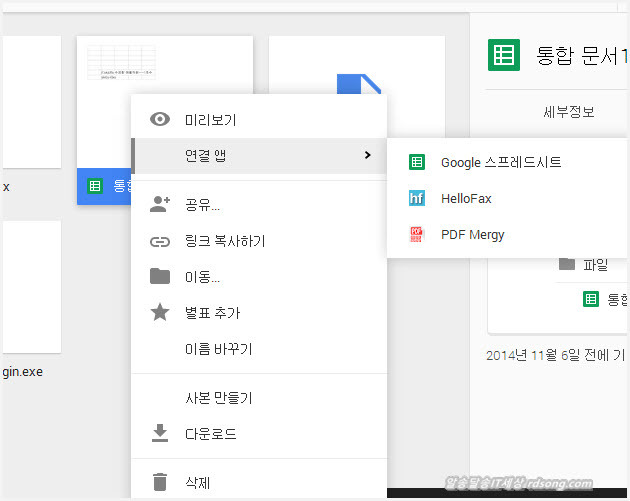Click the Google 스프레드시트 green sheet icon
Screen dimensions: 630x501
[417, 162]
